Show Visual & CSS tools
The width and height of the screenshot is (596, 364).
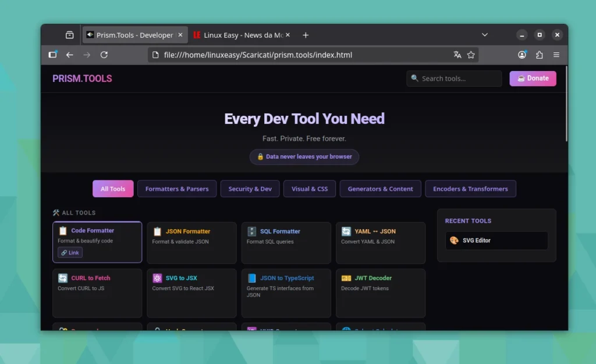point(310,189)
